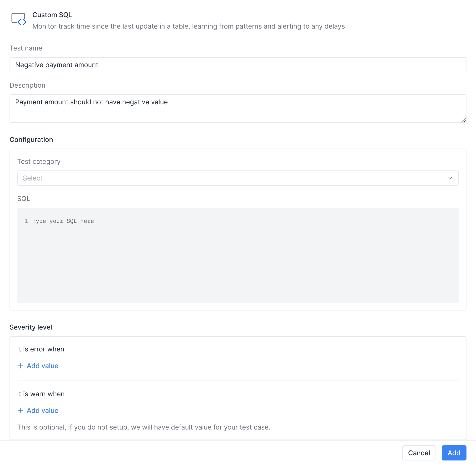Viewport: 476px width, 470px height.
Task: Open the Test category 'Select' placeholder
Action: pos(33,178)
